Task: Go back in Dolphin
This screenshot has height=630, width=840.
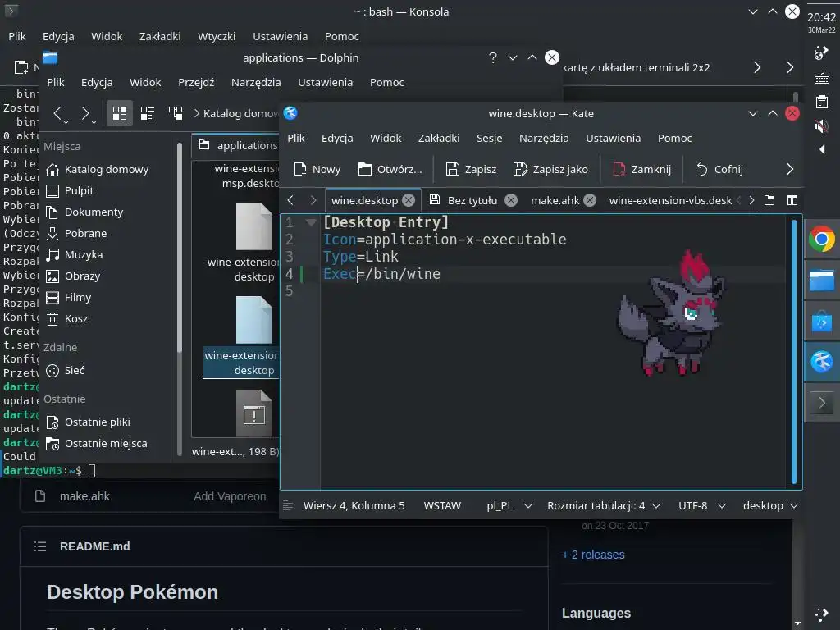Action: [58, 113]
